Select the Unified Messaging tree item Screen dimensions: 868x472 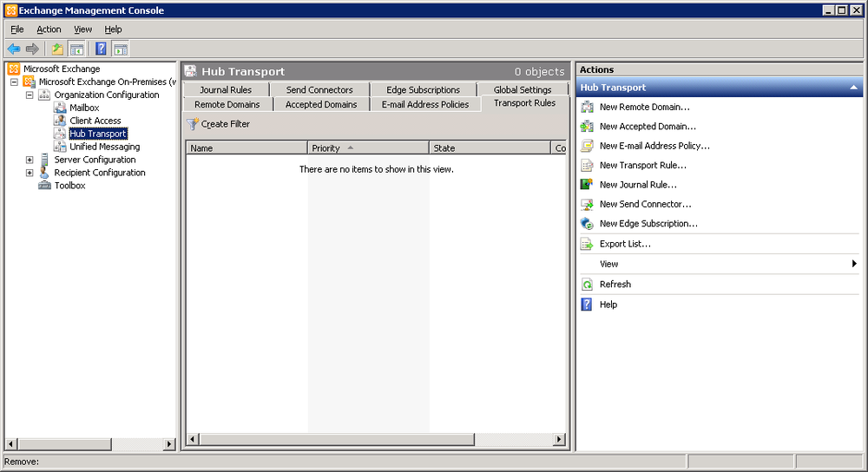(x=105, y=147)
